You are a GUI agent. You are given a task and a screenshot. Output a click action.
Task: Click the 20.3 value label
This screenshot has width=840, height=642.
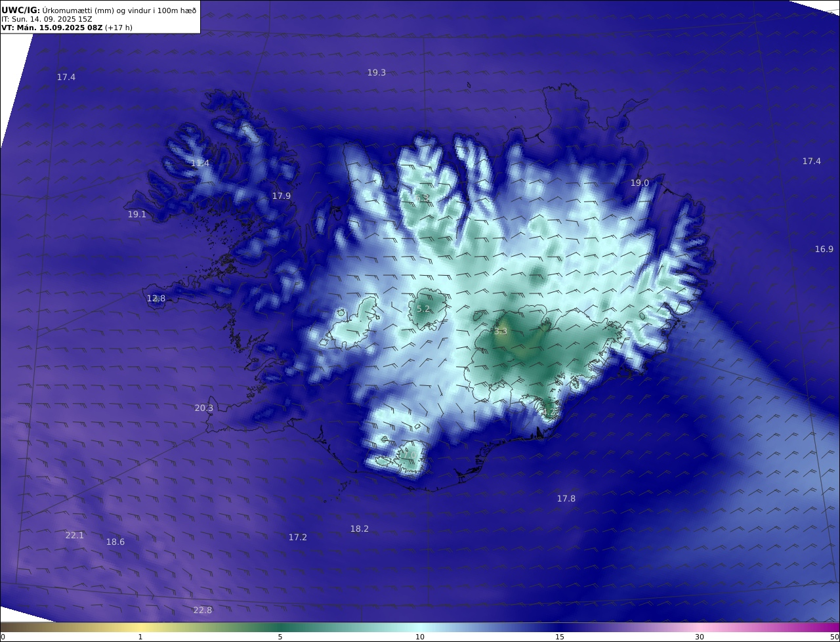pyautogui.click(x=204, y=408)
